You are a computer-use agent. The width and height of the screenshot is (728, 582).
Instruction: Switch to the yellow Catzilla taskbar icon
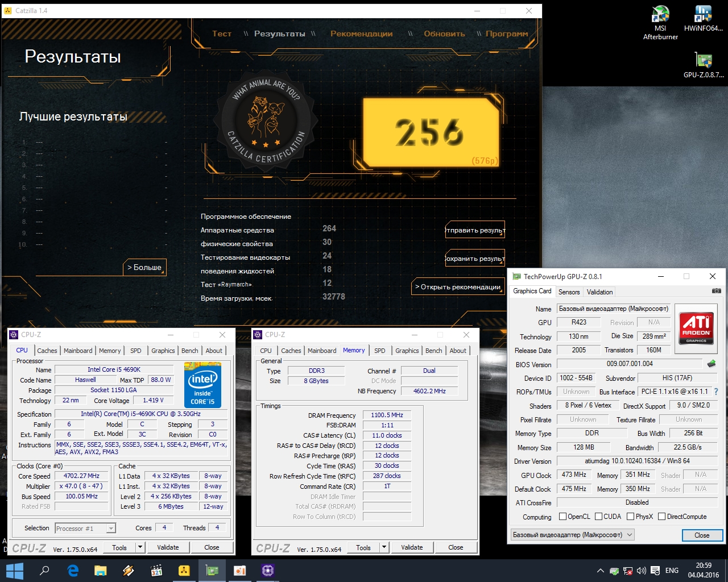point(184,571)
